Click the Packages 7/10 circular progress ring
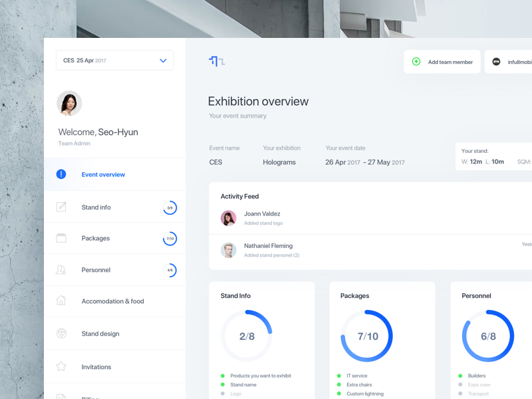This screenshot has height=399, width=532. point(367,336)
